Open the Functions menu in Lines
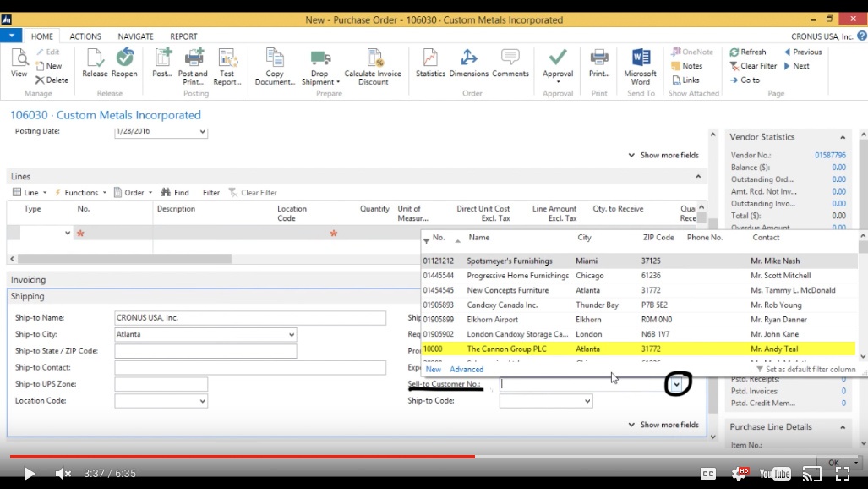The width and height of the screenshot is (868, 489). point(80,192)
